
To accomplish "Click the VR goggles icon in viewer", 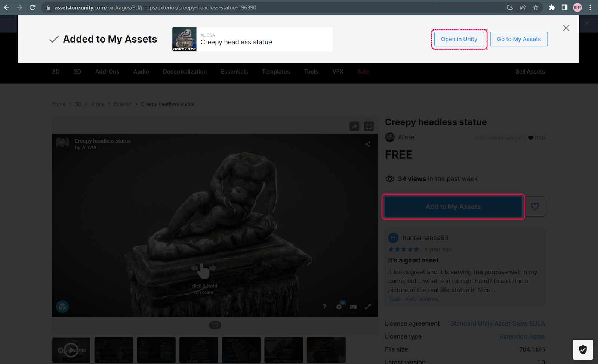I will click(353, 307).
